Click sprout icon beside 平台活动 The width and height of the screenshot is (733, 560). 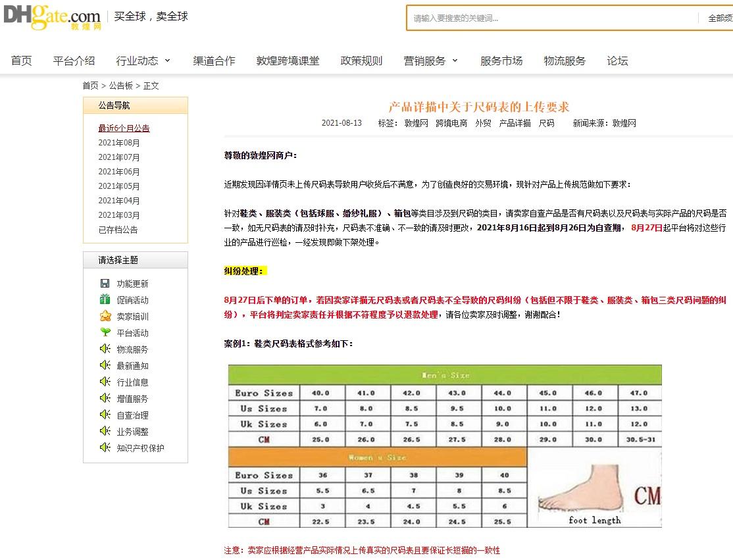coord(105,333)
